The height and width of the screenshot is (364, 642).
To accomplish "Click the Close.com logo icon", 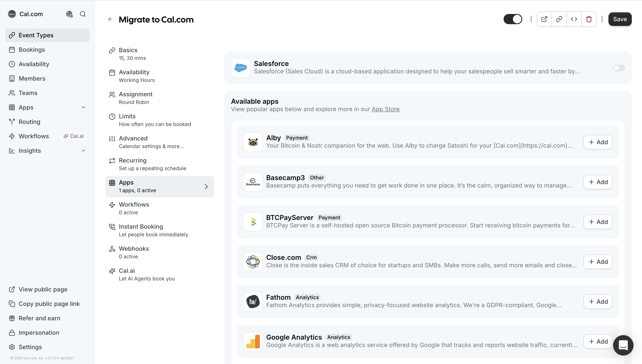I will click(253, 262).
